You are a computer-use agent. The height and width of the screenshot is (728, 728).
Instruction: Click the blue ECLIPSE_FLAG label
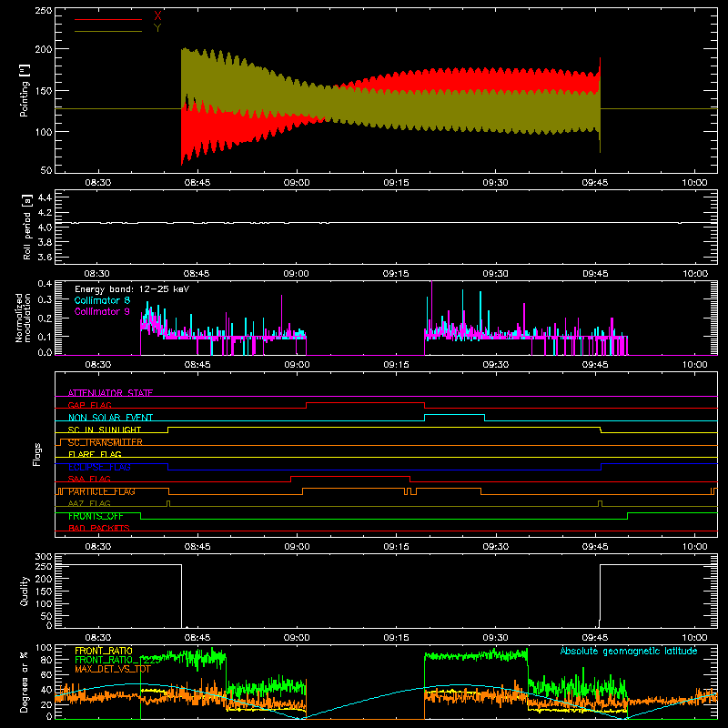coord(99,467)
